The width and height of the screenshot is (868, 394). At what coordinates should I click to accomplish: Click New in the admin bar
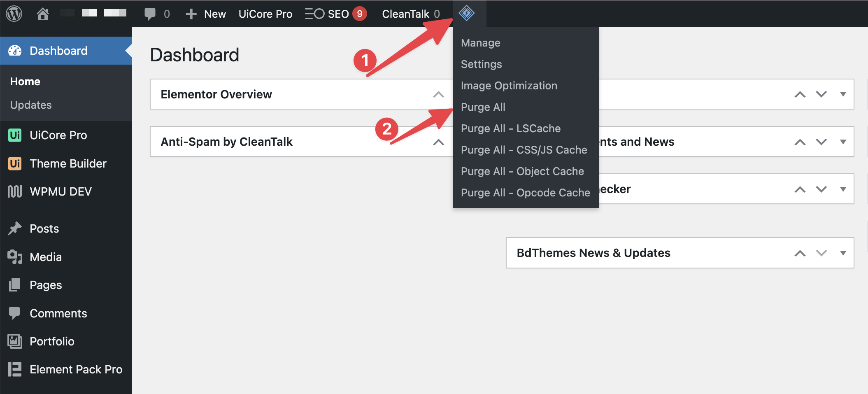(215, 14)
